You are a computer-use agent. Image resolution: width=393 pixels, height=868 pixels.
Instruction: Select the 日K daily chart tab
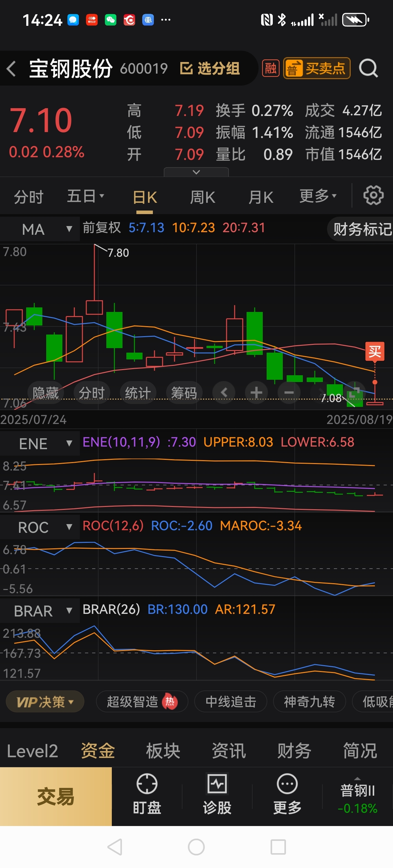(x=145, y=197)
